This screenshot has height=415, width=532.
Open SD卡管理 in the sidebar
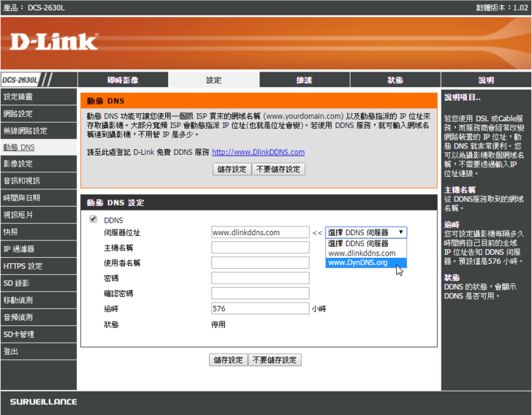point(19,334)
